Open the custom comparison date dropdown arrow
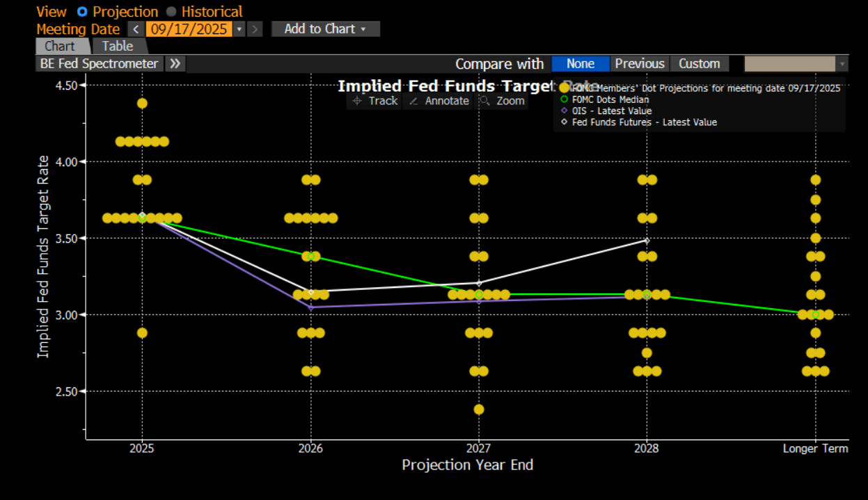This screenshot has height=500, width=868. click(x=842, y=64)
